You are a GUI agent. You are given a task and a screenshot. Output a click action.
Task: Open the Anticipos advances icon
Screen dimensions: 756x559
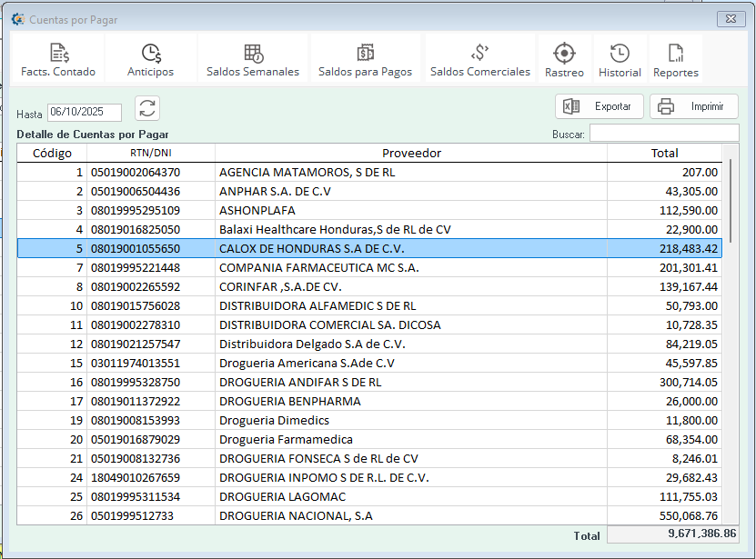[150, 60]
